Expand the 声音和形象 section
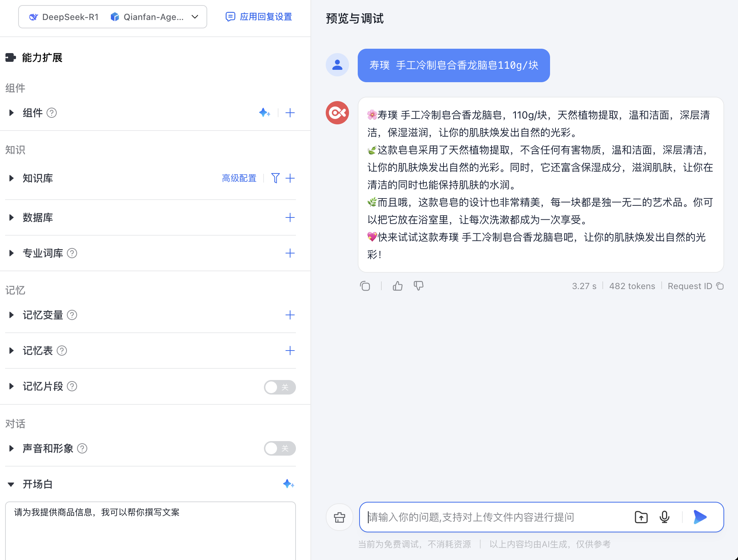This screenshot has height=560, width=738. 11,448
